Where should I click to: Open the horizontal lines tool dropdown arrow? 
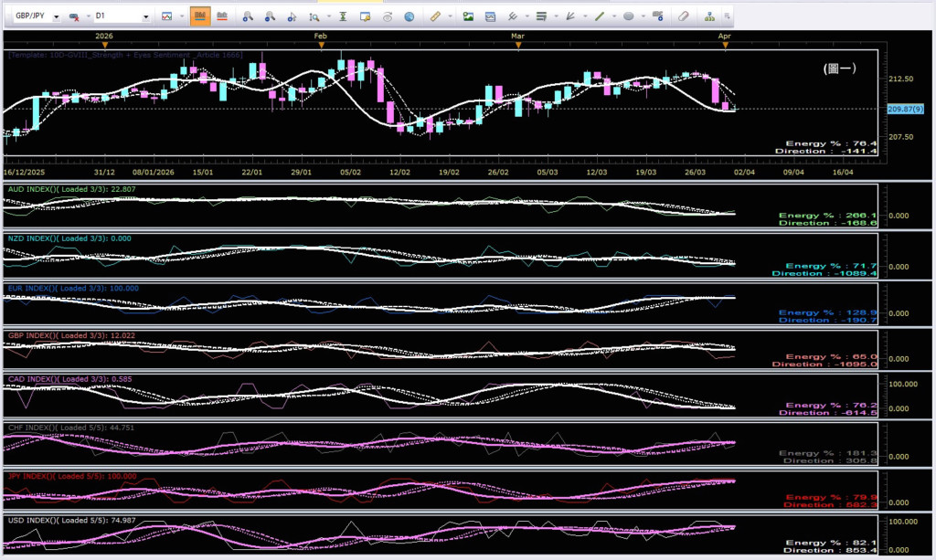pos(554,17)
